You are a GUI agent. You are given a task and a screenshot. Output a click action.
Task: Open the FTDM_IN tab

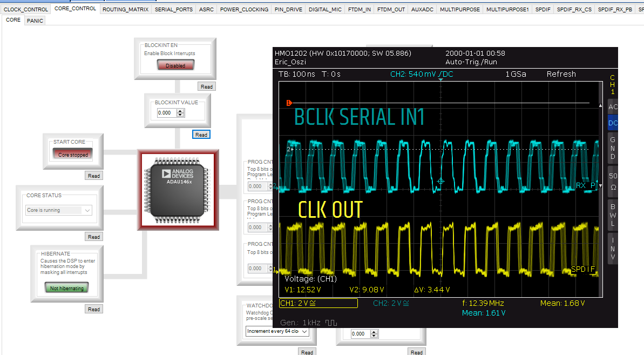(360, 9)
